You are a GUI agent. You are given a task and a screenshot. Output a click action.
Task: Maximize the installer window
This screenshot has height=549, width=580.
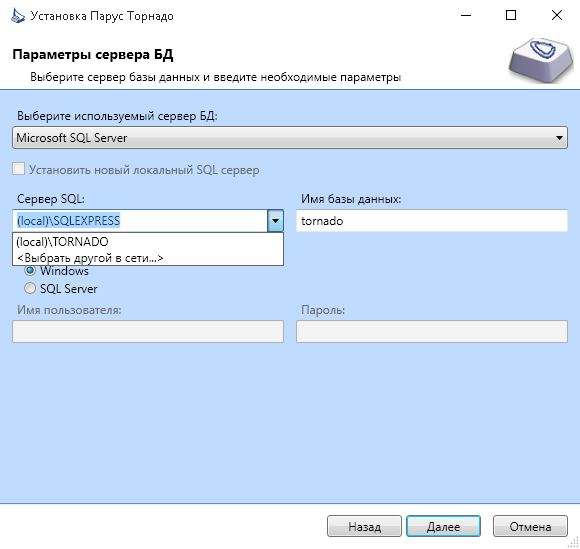coord(511,16)
